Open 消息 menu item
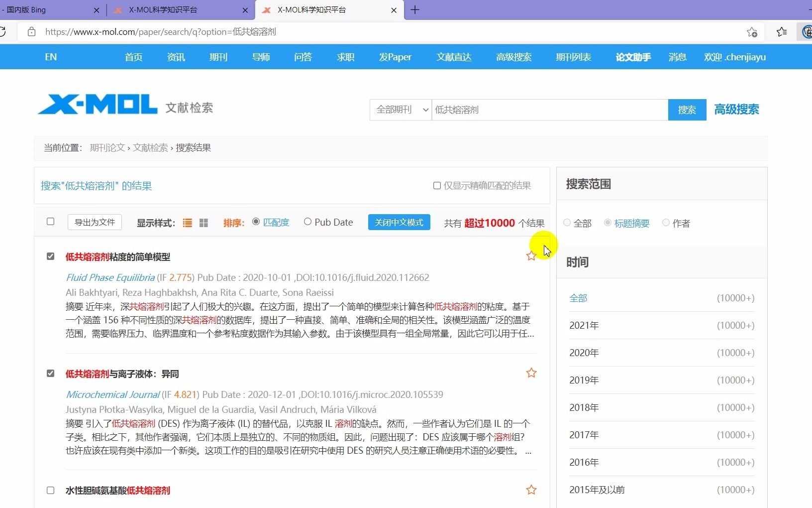This screenshot has height=508, width=812. 677,57
